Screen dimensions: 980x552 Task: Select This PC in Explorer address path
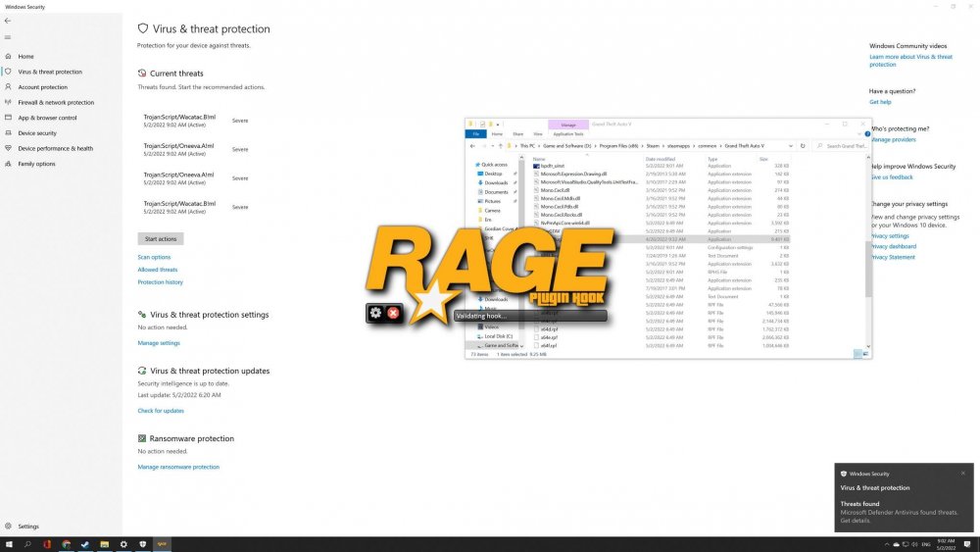tap(527, 146)
